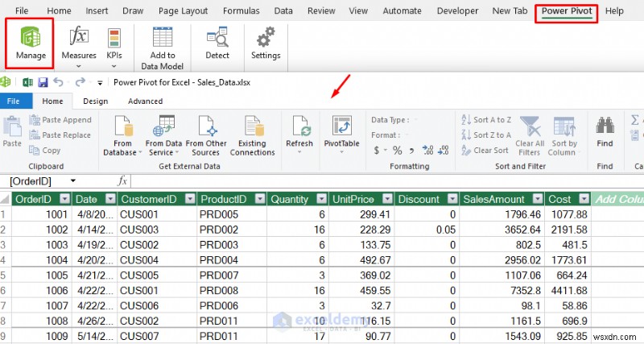Click Clear Sort
Image resolution: width=644 pixels, height=344 pixels.
click(x=485, y=151)
